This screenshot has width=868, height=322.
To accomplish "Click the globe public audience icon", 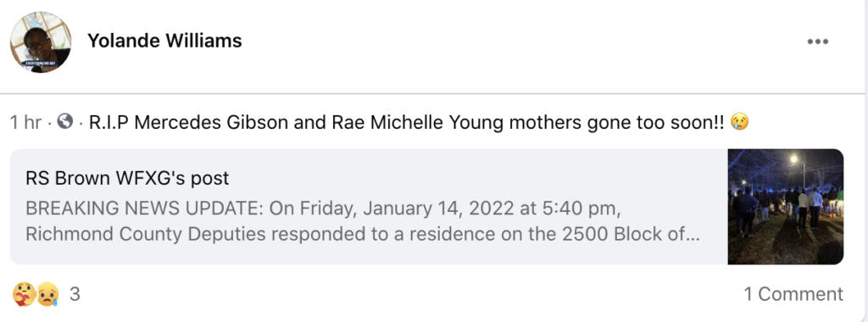I will point(65,121).
